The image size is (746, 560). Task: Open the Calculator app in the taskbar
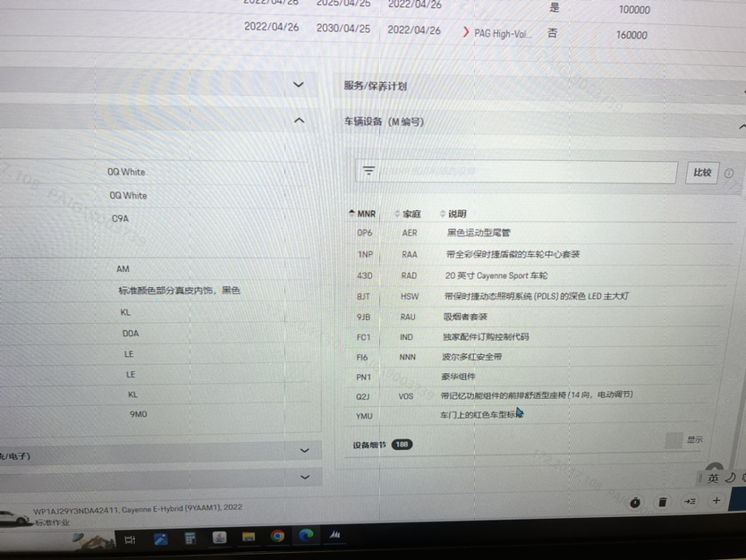click(x=190, y=539)
